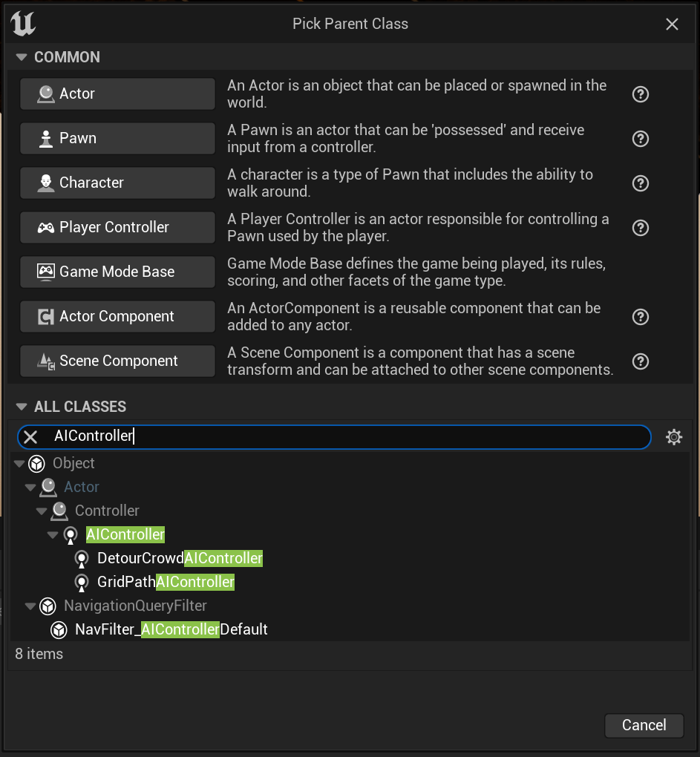The height and width of the screenshot is (757, 700).
Task: Select the Object row label
Action: (x=73, y=463)
